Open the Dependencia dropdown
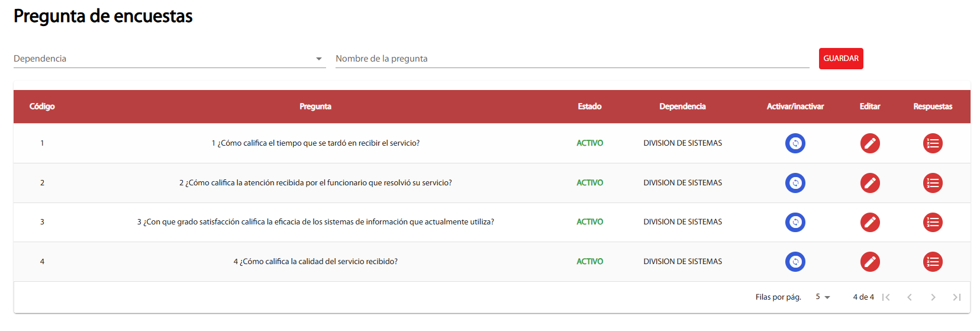The height and width of the screenshot is (331, 980). tap(169, 59)
